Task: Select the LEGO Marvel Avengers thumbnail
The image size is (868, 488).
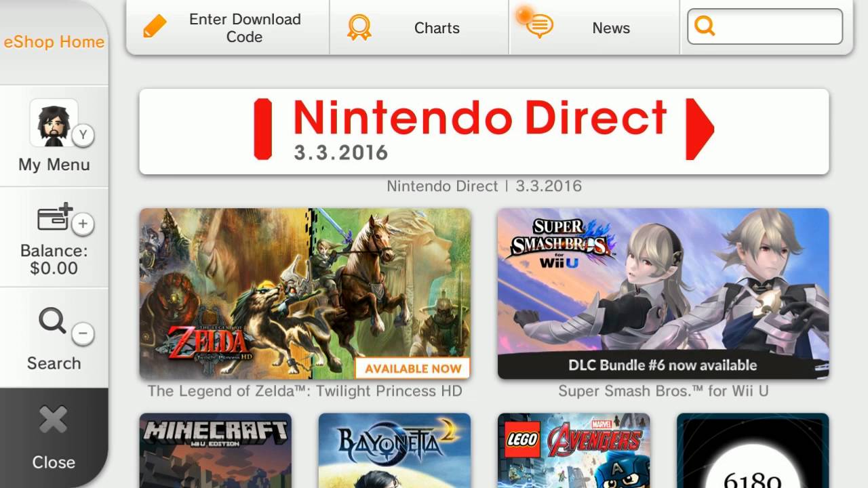Action: click(x=574, y=451)
